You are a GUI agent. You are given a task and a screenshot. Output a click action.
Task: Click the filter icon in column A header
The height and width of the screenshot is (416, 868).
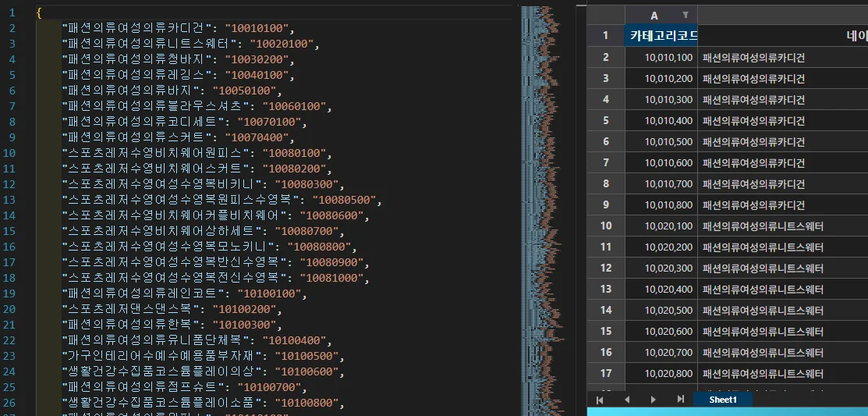[686, 15]
